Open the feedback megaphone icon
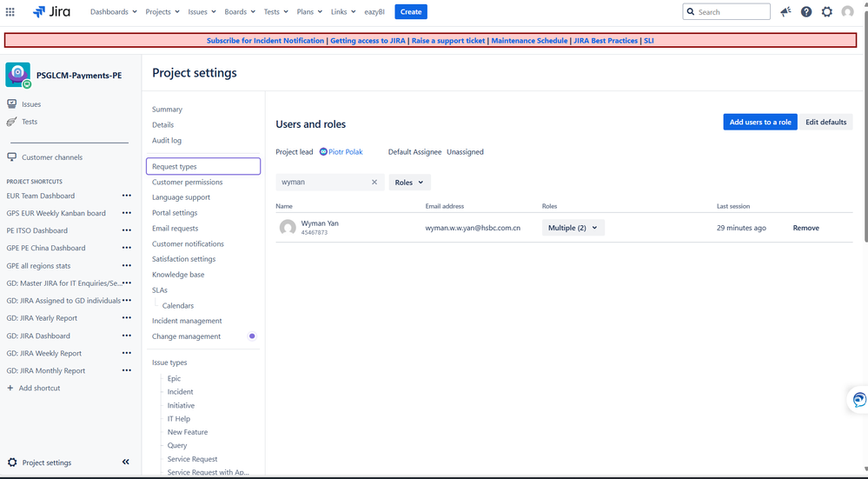Screen dimensions: 868x479 click(x=785, y=11)
